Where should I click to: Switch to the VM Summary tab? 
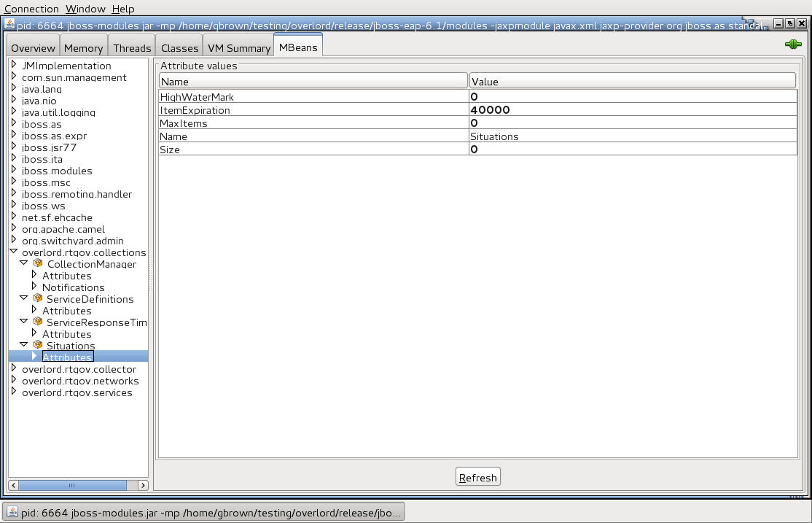click(x=238, y=47)
